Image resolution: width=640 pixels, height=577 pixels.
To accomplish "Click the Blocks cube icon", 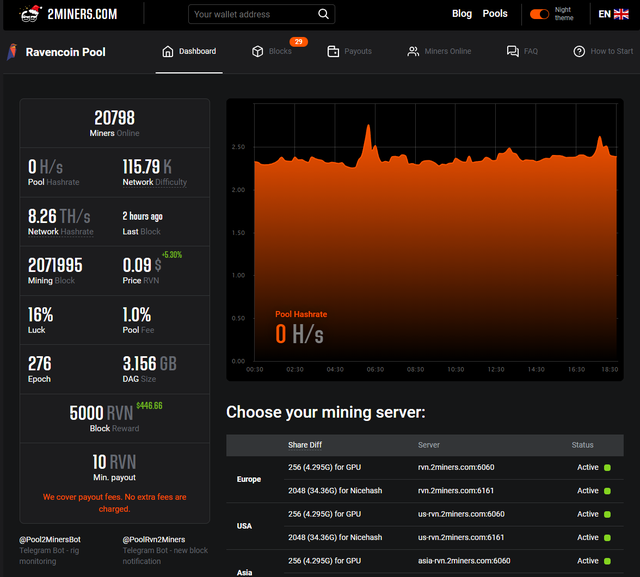I will tap(258, 51).
